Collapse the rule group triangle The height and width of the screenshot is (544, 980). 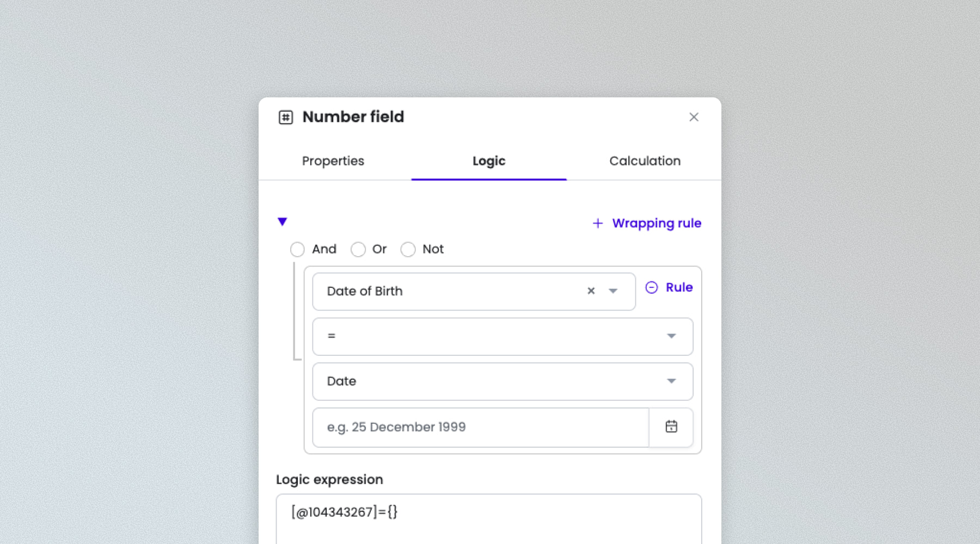tap(282, 221)
